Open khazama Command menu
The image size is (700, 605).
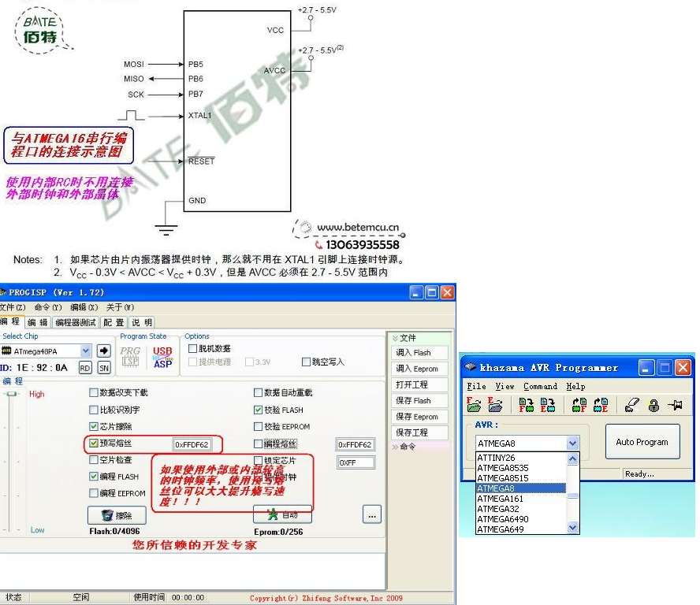click(540, 386)
